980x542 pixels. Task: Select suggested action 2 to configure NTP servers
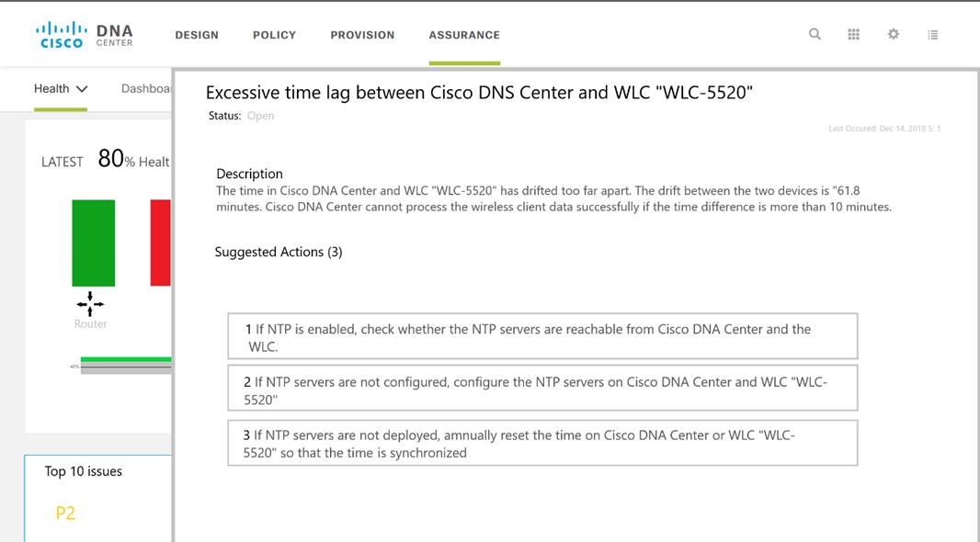pyautogui.click(x=542, y=389)
